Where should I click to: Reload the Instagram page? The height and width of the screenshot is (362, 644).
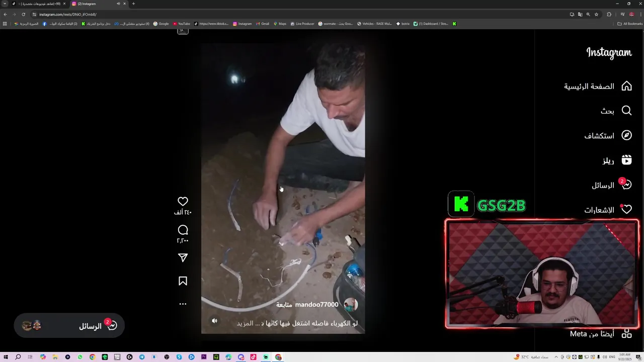pyautogui.click(x=23, y=14)
